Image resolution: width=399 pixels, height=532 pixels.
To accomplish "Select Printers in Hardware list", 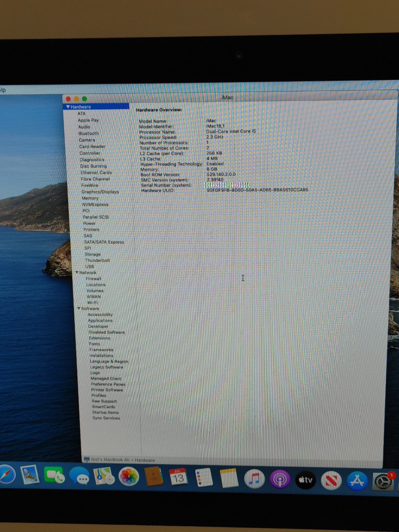I will [x=91, y=230].
